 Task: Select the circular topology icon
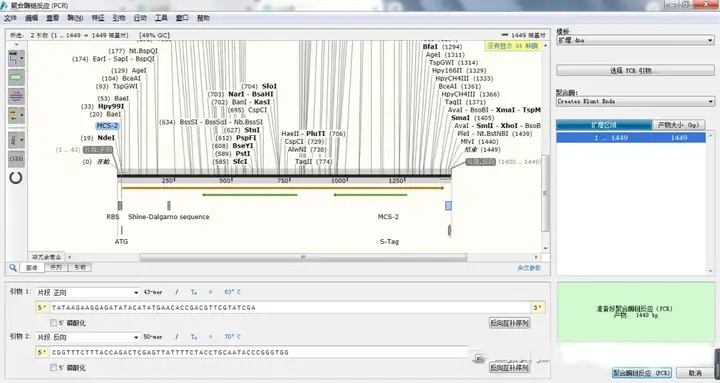click(16, 178)
